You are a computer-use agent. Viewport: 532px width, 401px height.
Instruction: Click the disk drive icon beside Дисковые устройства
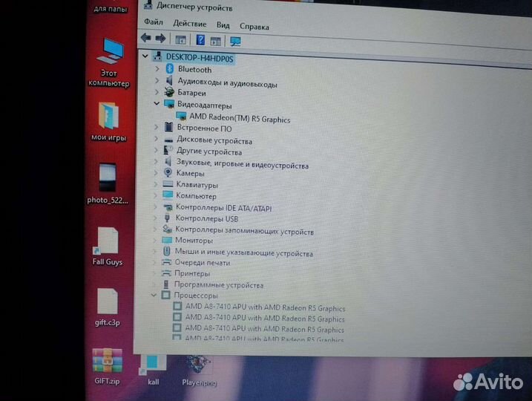pyautogui.click(x=168, y=140)
